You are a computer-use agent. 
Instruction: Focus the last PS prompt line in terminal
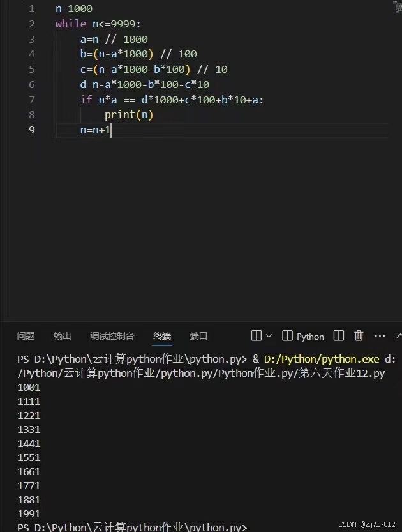(132, 527)
